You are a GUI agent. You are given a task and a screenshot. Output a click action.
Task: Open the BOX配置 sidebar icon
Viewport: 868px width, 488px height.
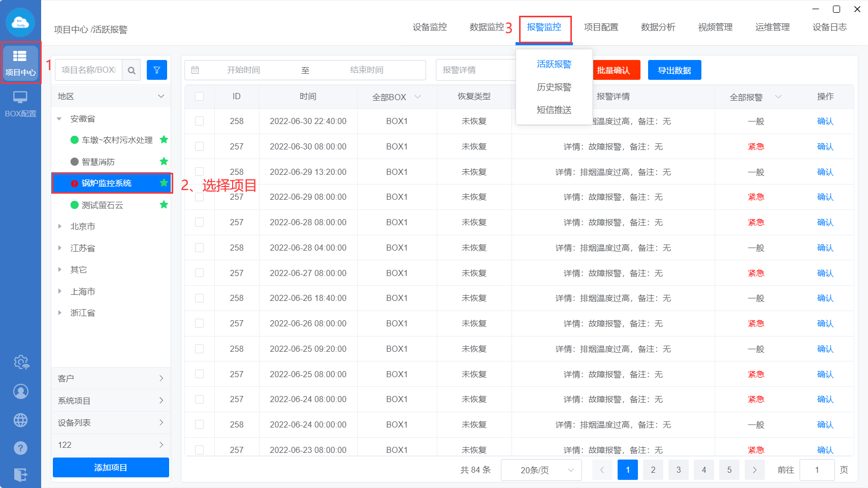[20, 104]
